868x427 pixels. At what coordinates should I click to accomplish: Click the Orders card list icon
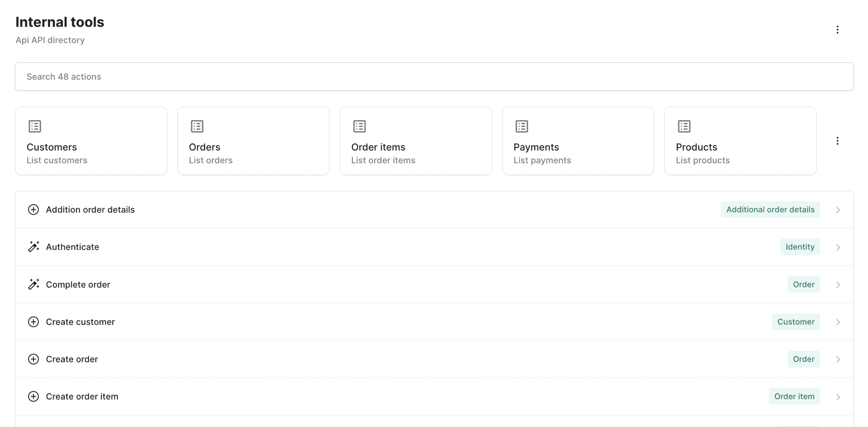[197, 126]
